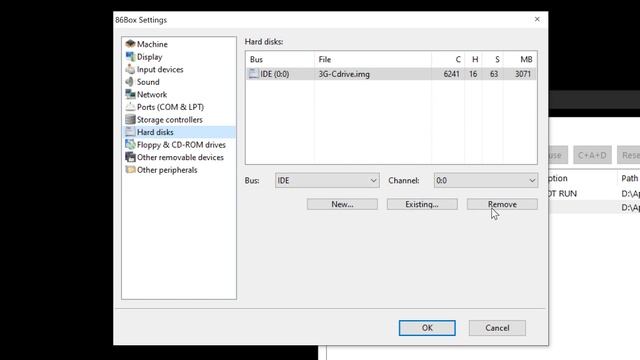Click the Network category icon

pos(130,94)
